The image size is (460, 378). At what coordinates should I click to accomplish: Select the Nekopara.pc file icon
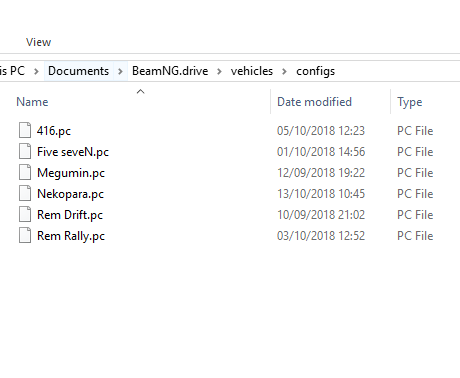[25, 193]
